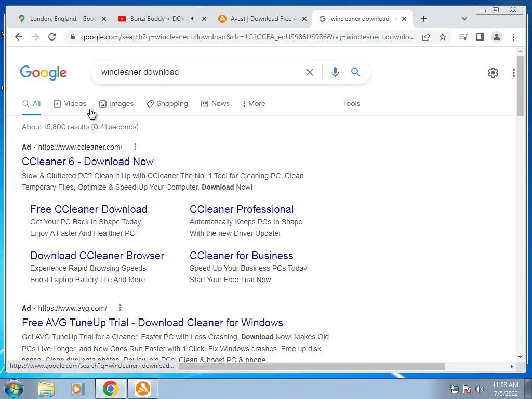Open the Free CCleaner Download link
The image size is (532, 399).
88,209
